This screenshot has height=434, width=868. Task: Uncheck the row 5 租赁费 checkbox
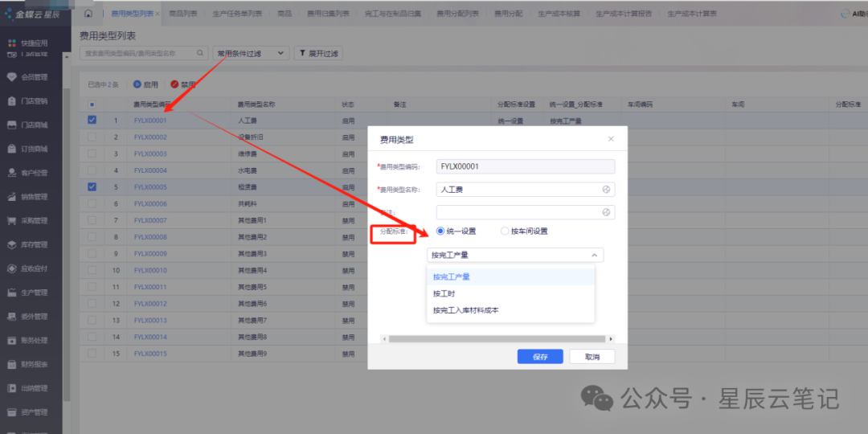(x=92, y=187)
